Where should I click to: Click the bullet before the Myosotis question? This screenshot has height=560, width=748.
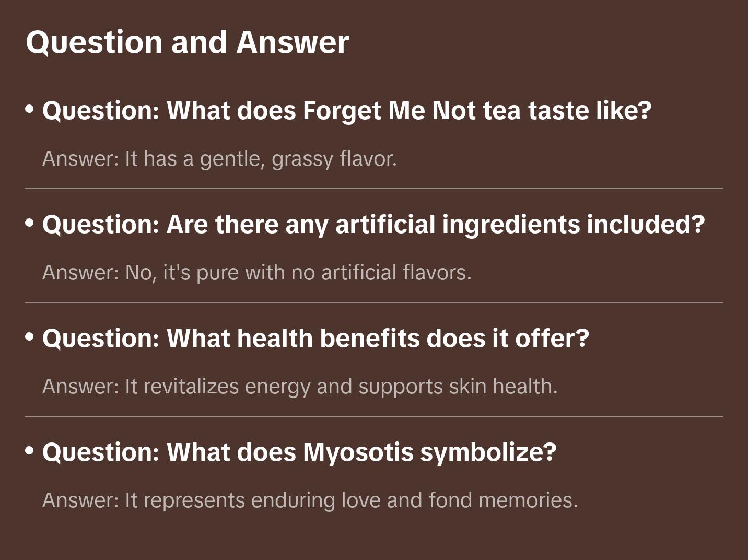click(x=30, y=450)
